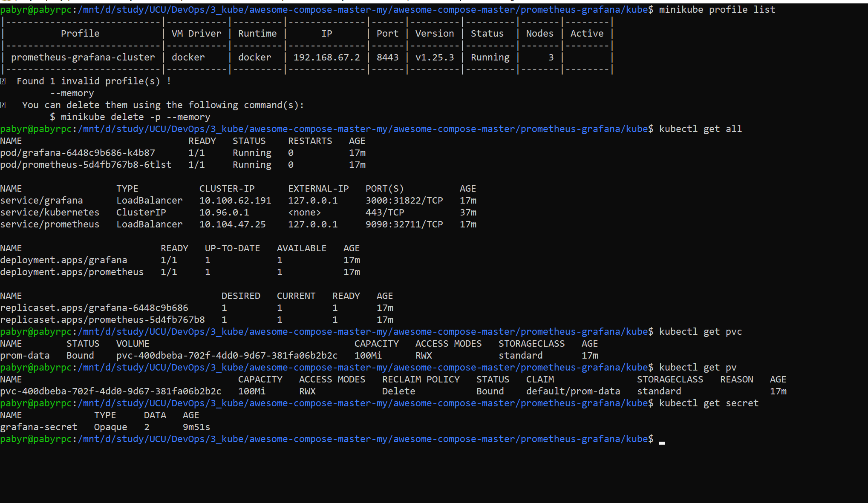This screenshot has height=503, width=868.
Task: Click the kubectl get all command text
Action: [700, 129]
